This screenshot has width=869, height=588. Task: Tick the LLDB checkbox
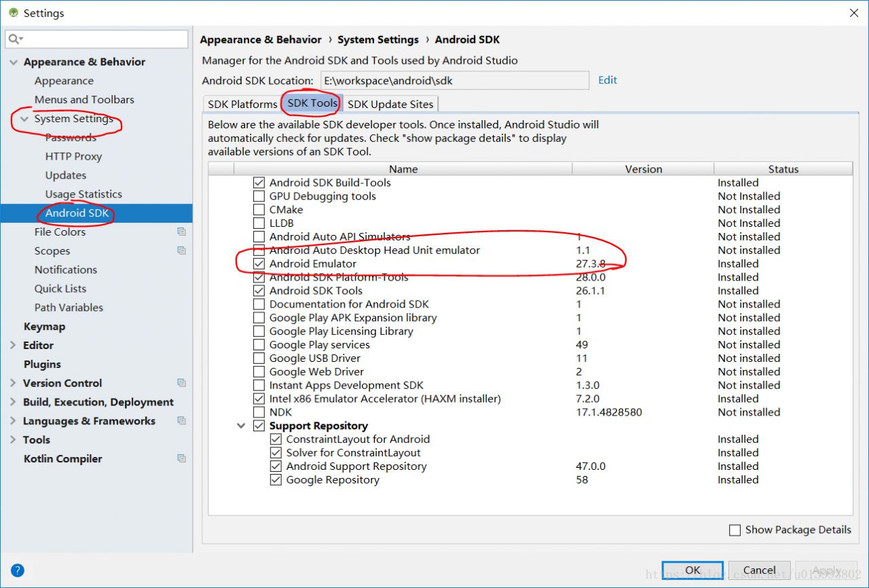pyautogui.click(x=259, y=223)
